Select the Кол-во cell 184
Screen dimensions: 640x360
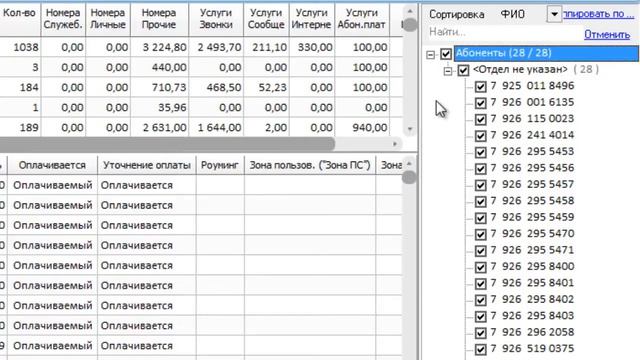20,87
